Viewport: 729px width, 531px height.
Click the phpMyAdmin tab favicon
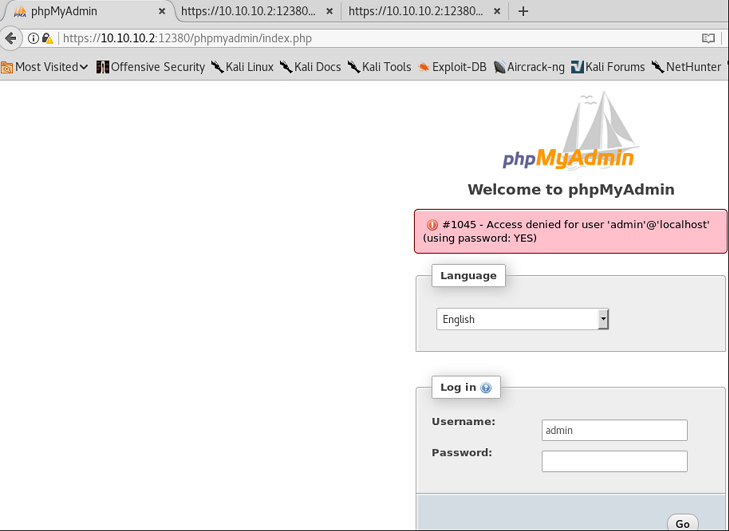coord(20,12)
